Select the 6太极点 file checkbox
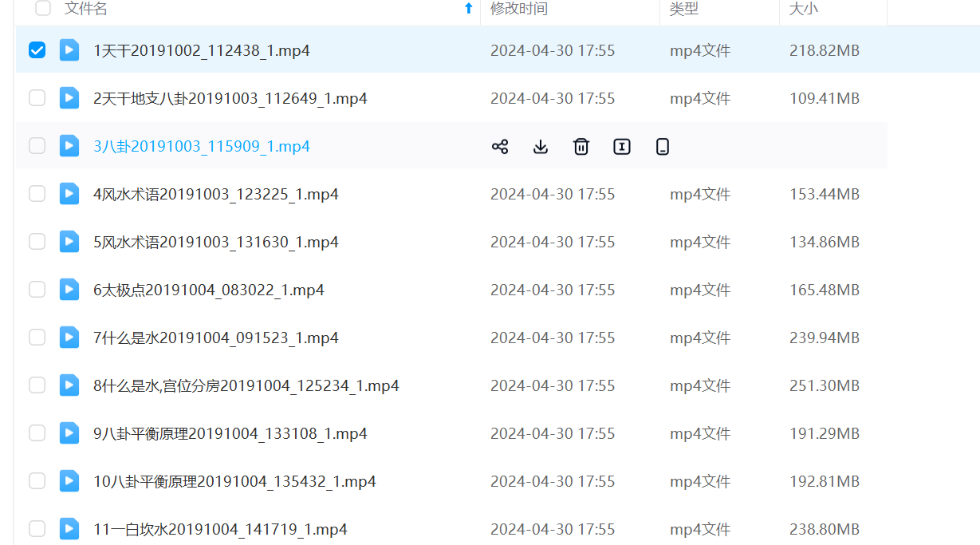This screenshot has height=545, width=980. click(x=37, y=290)
